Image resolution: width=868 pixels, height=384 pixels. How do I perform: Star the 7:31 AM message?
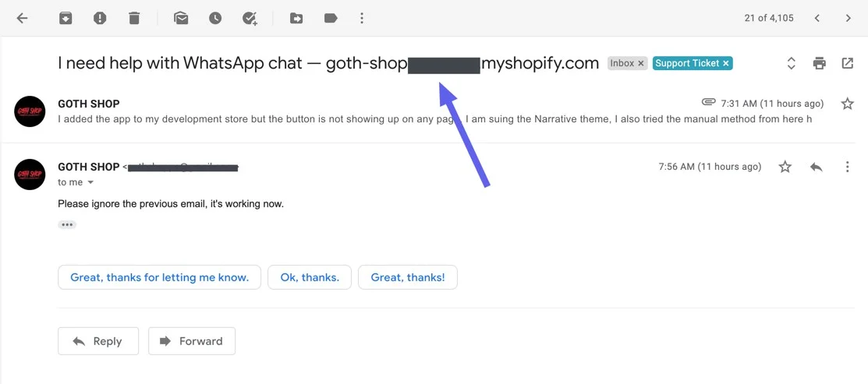(x=847, y=104)
